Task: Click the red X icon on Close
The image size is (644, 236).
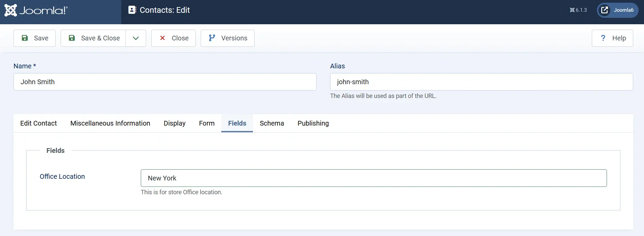Action: click(x=162, y=38)
